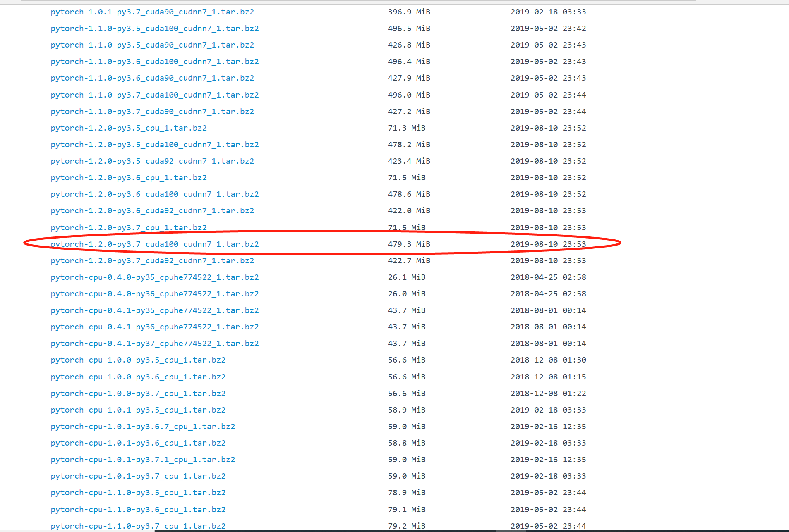Select date 2018-12-08 01:22

point(548,394)
